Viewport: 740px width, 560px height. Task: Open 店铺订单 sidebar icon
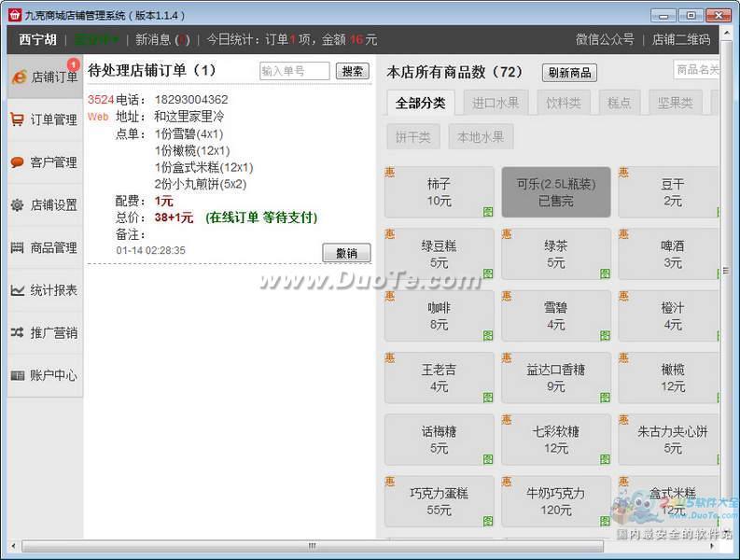click(x=19, y=77)
